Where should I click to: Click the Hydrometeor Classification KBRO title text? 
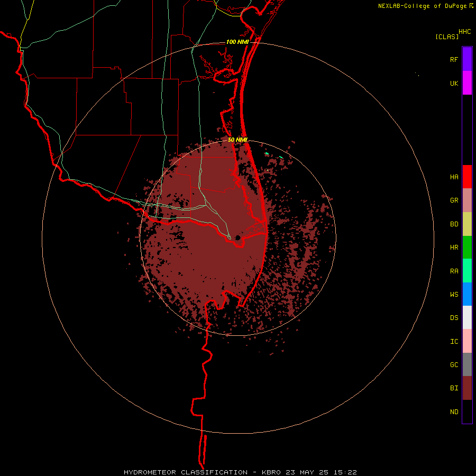(240, 472)
